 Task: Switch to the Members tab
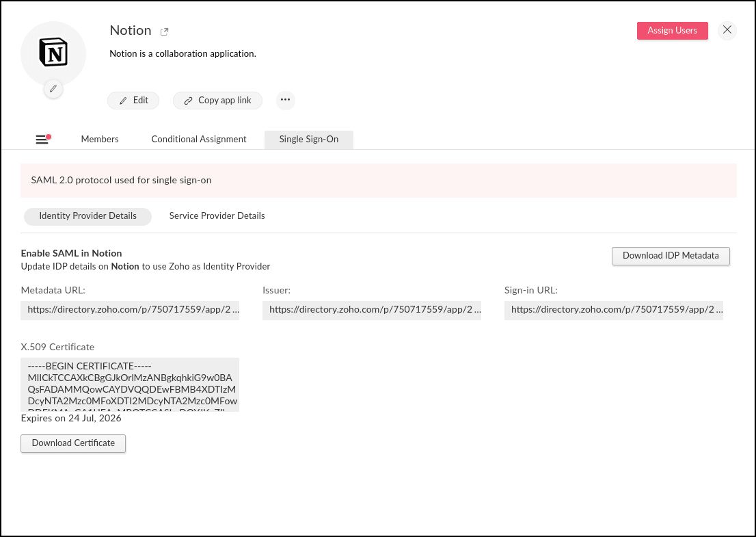coord(100,140)
